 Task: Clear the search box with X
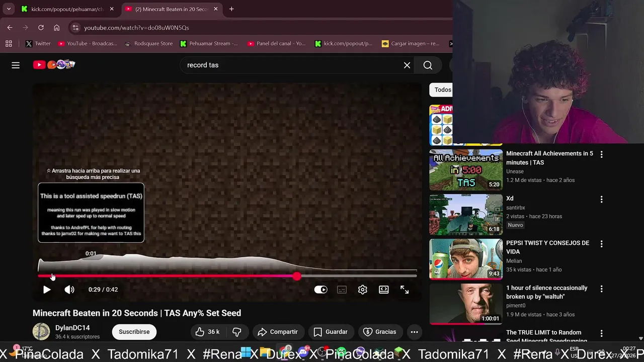407,65
